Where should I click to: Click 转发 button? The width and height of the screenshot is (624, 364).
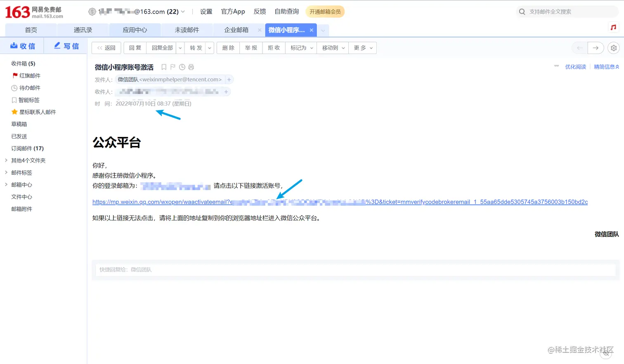196,48
